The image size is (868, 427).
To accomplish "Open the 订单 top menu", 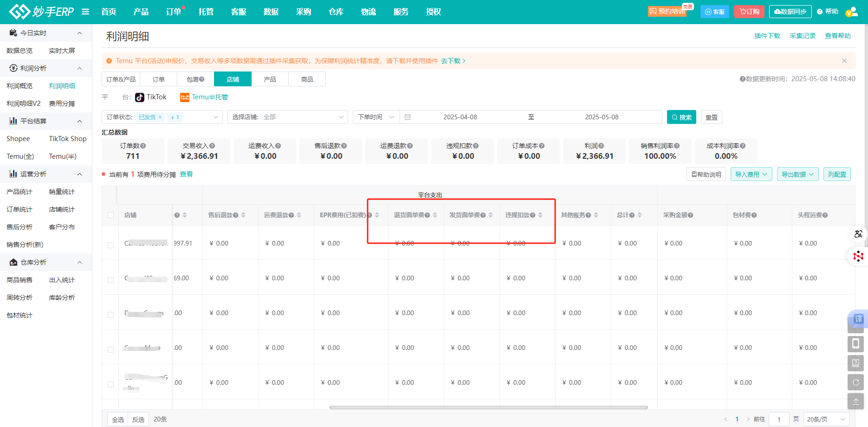I will (x=174, y=12).
